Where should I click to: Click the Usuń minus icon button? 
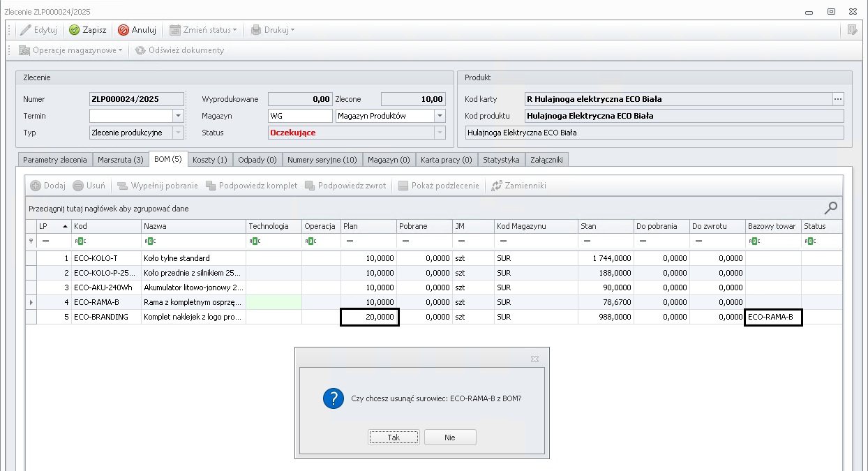(89, 186)
